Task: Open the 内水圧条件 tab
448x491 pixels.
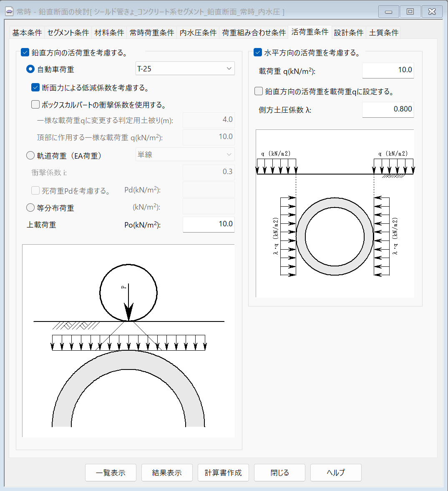Action: click(x=198, y=33)
